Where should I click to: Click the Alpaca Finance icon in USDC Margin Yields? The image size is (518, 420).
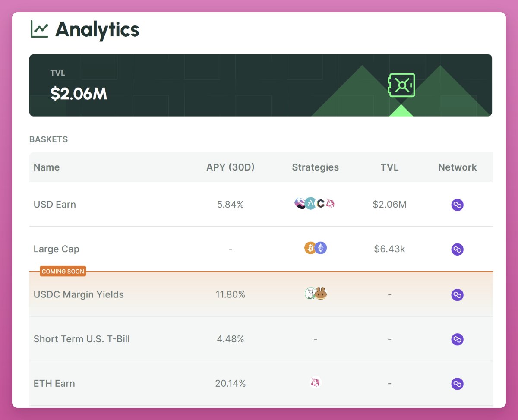(x=310, y=294)
